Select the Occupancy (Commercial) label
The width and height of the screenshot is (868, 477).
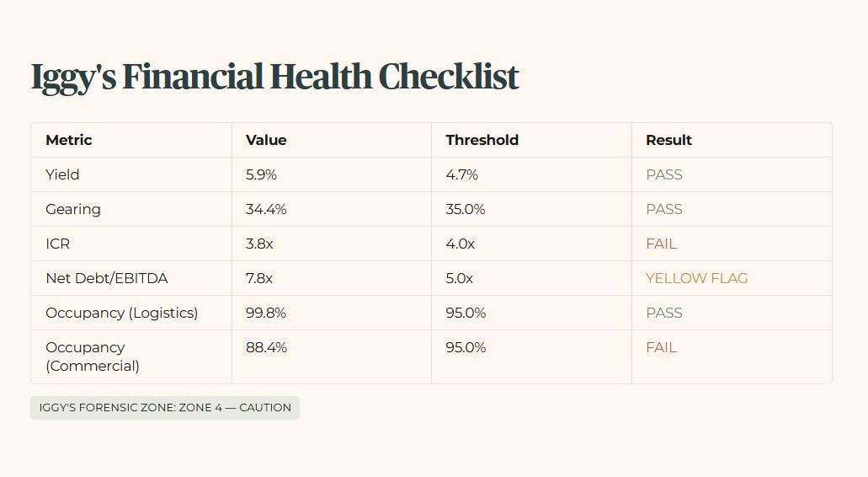pos(93,356)
